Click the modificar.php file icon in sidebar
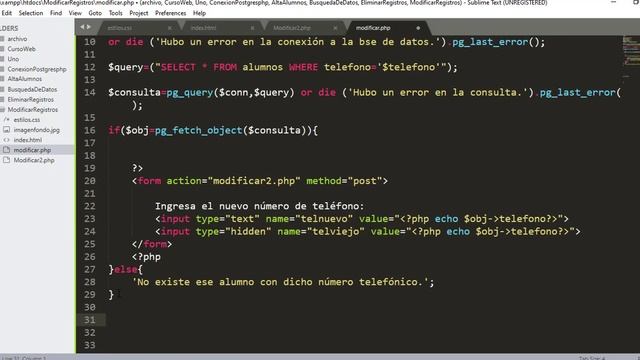Image resolution: width=640 pixels, height=360 pixels. coord(6,150)
